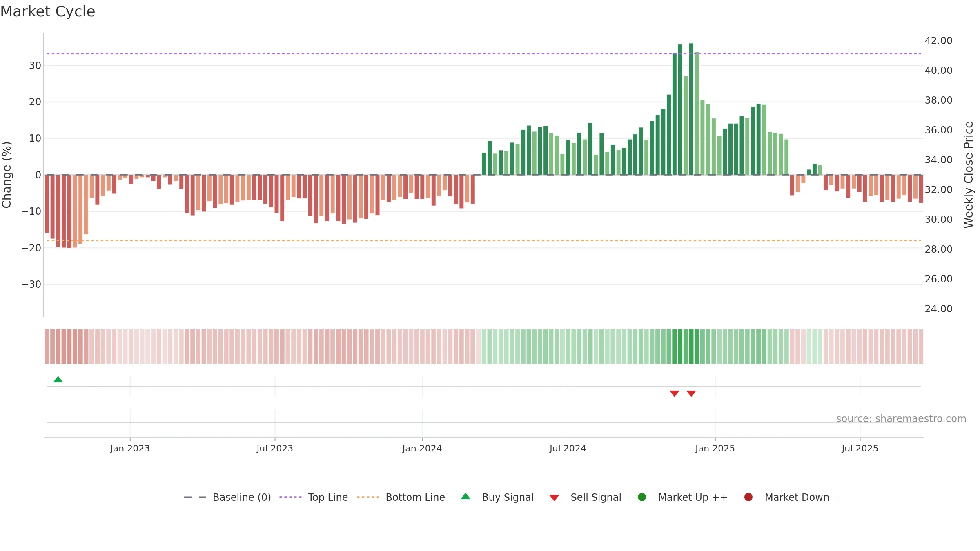
Task: Click the first red sell signal triangle
Action: 674,393
